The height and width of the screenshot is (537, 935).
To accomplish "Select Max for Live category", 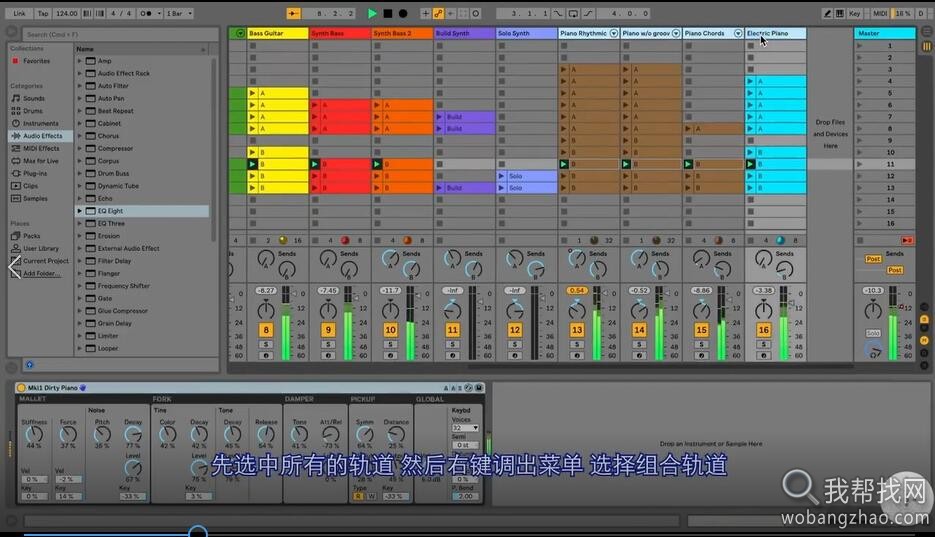I will pos(41,161).
